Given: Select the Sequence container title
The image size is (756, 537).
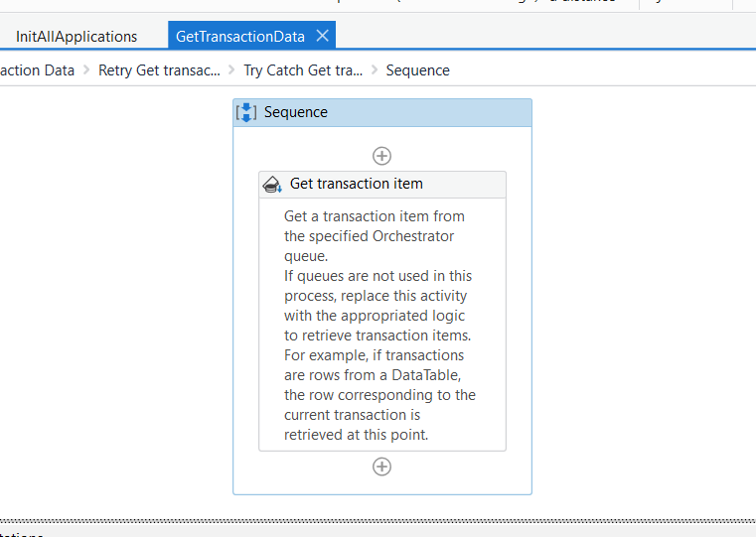Looking at the screenshot, I should pos(296,112).
